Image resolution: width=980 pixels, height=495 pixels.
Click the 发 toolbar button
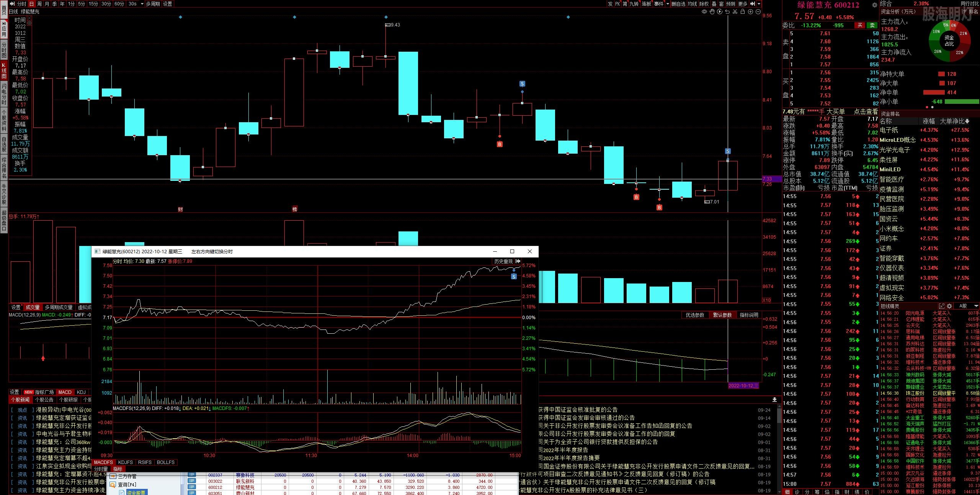(610, 4)
